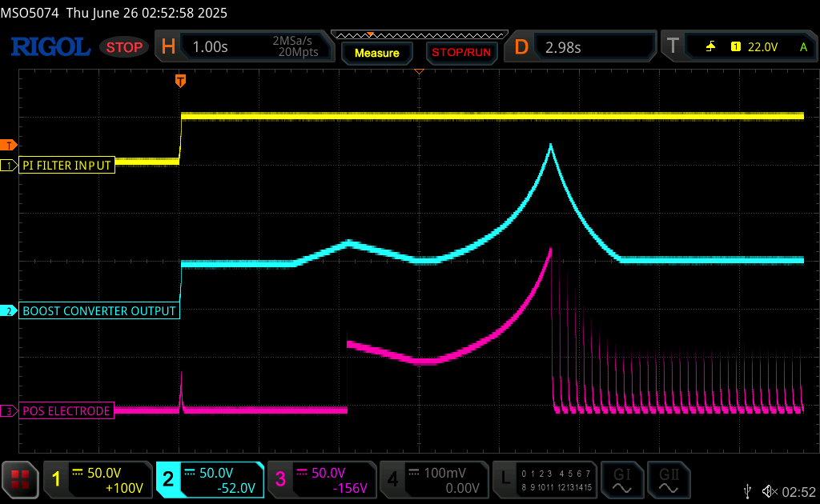Toggle channel 2 settings box
This screenshot has width=820, height=504.
[211, 479]
